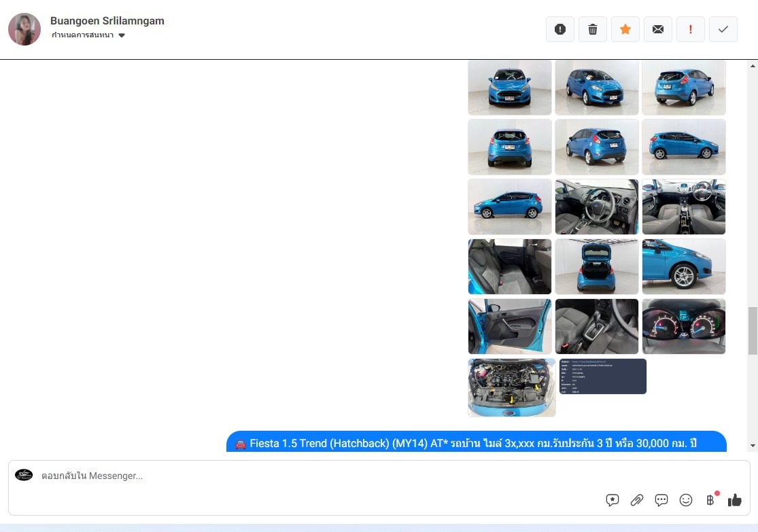The image size is (758, 532).
Task: Open emoji picker smiley icon
Action: point(686,500)
